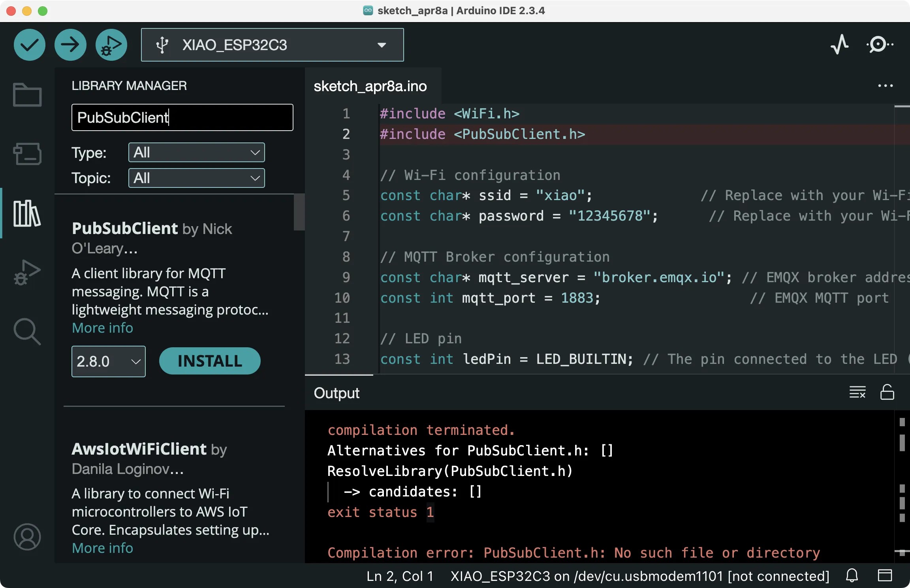This screenshot has width=910, height=588.
Task: Open the editor three-dots menu
Action: (885, 86)
